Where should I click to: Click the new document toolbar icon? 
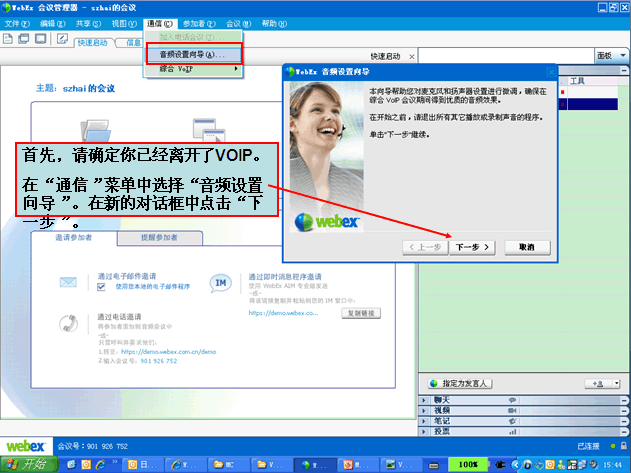coord(8,39)
